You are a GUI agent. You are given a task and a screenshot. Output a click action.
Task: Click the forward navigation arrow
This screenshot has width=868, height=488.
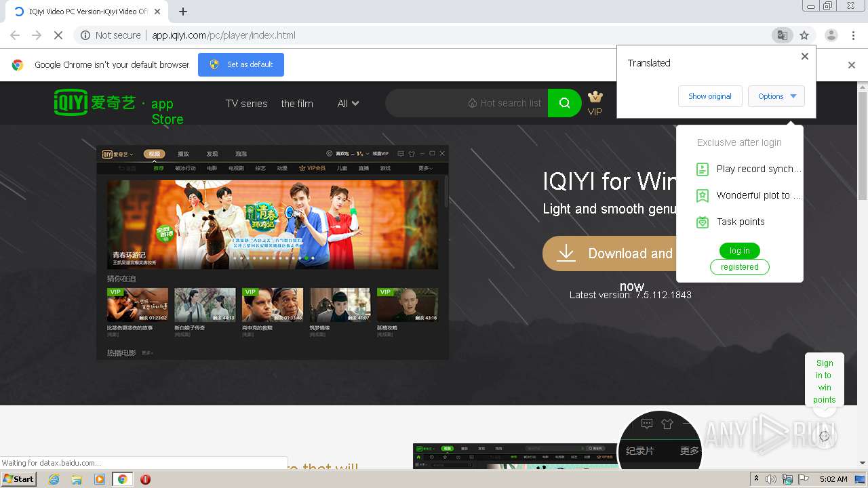point(37,35)
